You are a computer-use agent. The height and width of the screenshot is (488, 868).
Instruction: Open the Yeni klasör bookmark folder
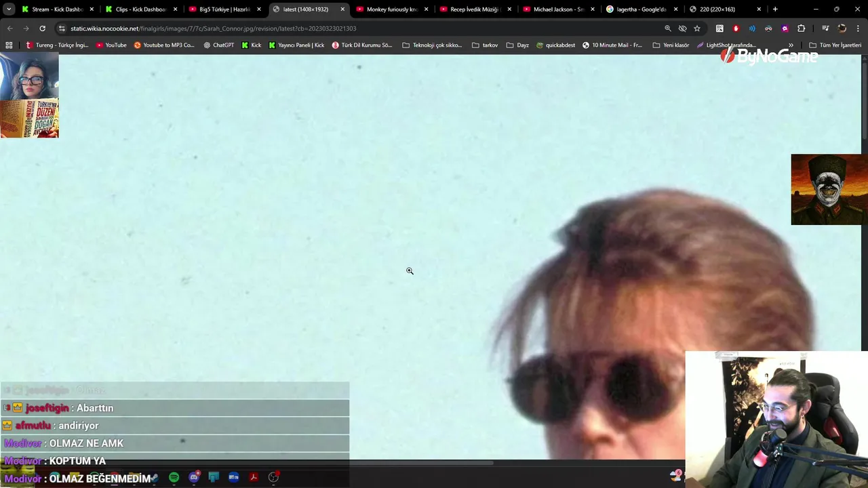(x=671, y=45)
